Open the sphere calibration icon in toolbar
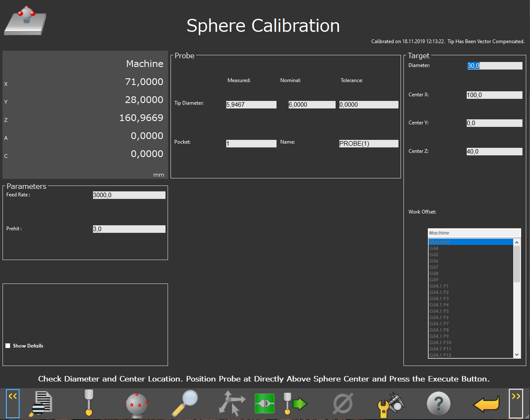The height and width of the screenshot is (420, 530). pyautogui.click(x=137, y=405)
